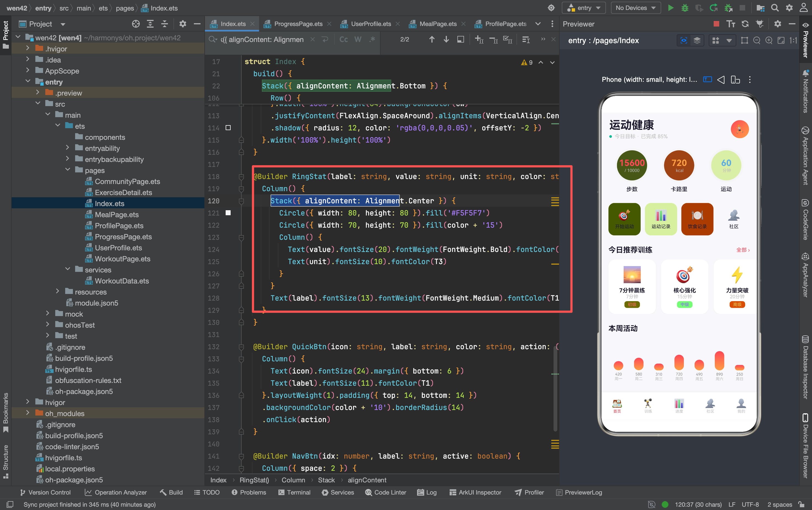Run the entry app with green play icon

pyautogui.click(x=670, y=8)
